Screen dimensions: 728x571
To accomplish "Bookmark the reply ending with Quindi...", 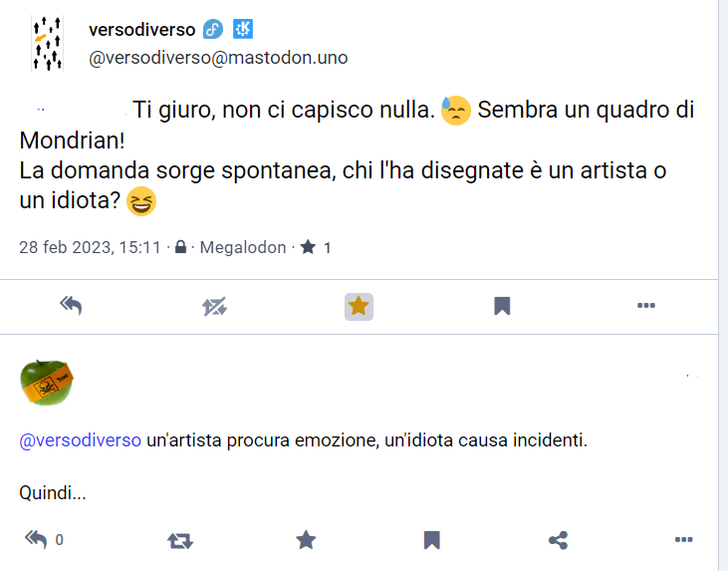I will [x=431, y=540].
